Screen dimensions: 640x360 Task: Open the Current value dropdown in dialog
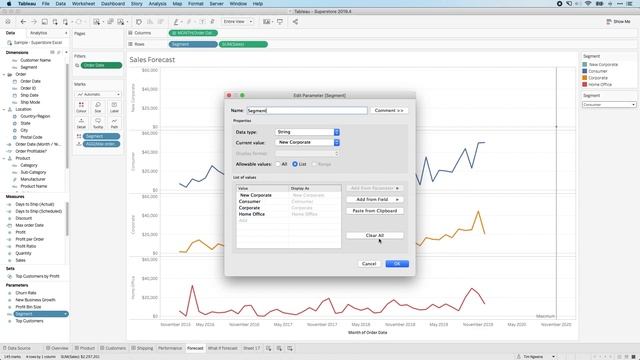coord(308,142)
